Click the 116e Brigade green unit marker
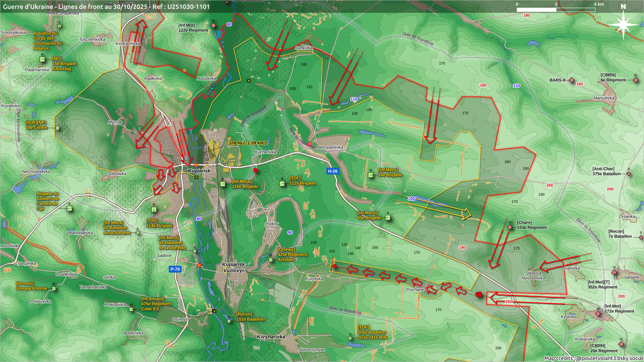Image resolution: width=644 pixels, height=362 pixels. [x=223, y=184]
